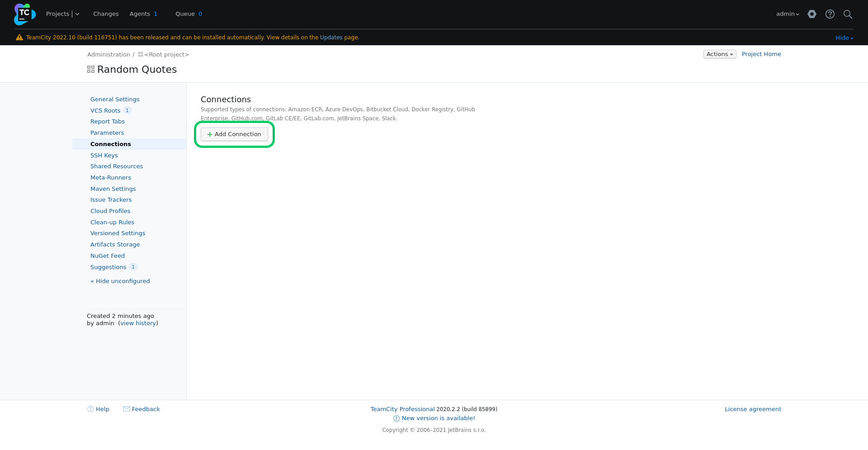Click the Copyright JetBrains footer text
The height and width of the screenshot is (450, 868).
pos(434,430)
